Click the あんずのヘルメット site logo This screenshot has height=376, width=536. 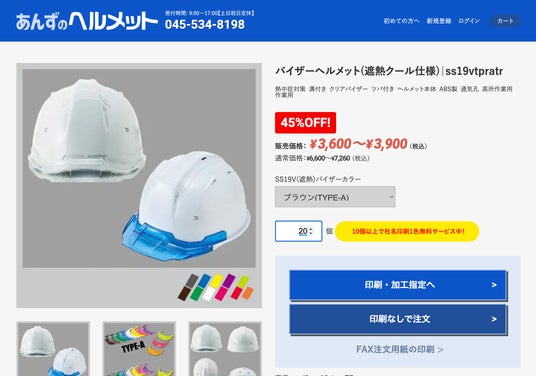86,21
